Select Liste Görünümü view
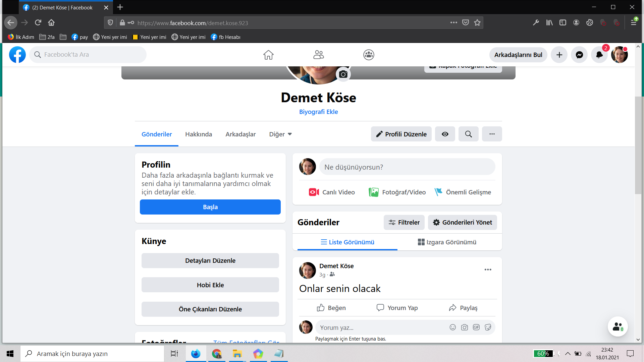This screenshot has width=644, height=362. 347,242
